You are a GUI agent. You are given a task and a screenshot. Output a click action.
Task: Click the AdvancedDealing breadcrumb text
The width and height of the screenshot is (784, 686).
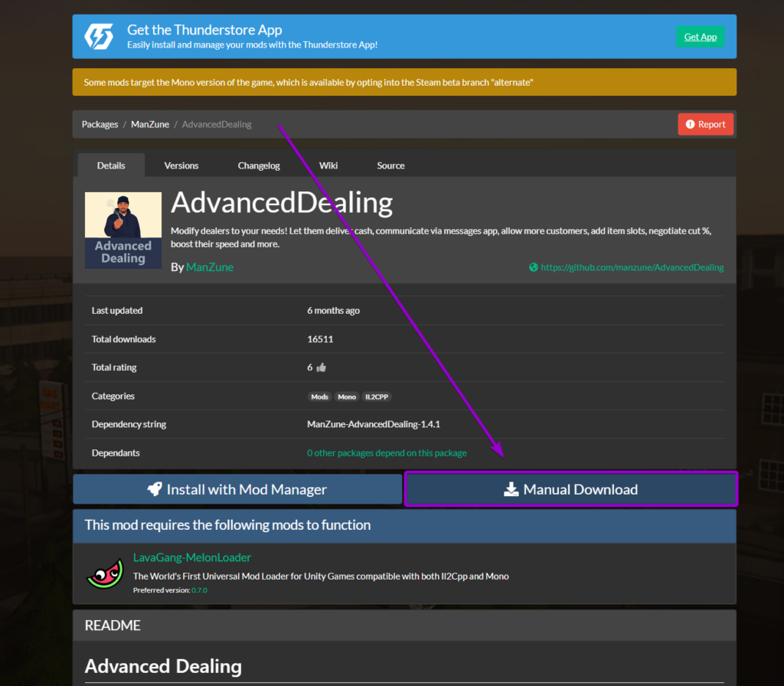point(217,124)
